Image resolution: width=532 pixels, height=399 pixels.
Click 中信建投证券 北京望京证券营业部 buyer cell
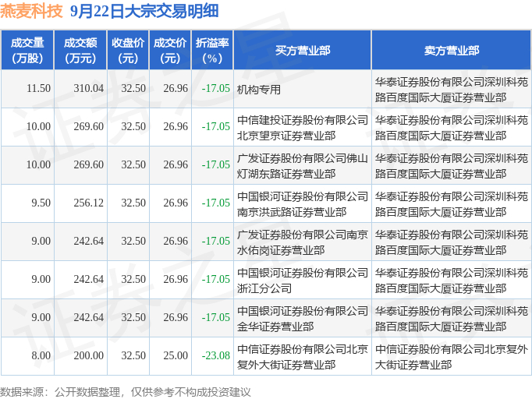coord(303,128)
